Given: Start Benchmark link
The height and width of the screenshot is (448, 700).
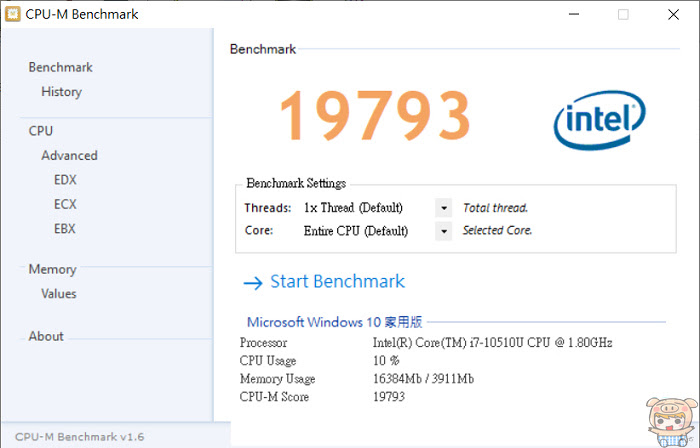Looking at the screenshot, I should click(x=338, y=282).
